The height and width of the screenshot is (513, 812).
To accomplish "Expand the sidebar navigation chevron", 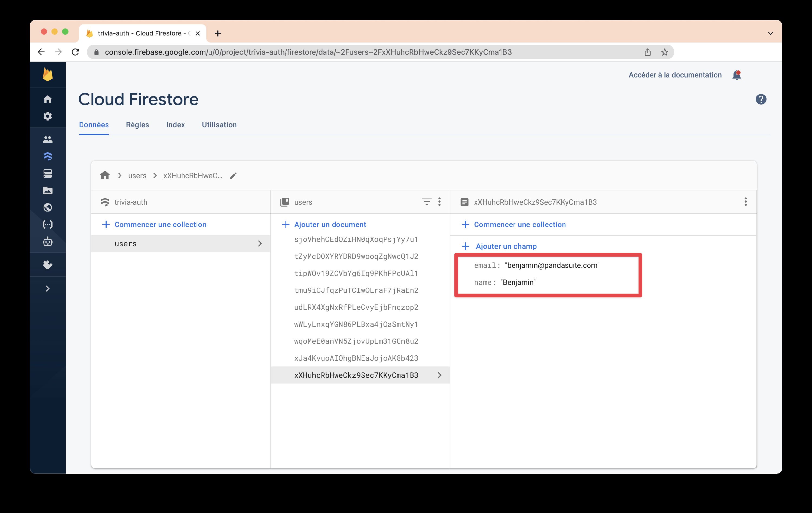I will [x=48, y=288].
